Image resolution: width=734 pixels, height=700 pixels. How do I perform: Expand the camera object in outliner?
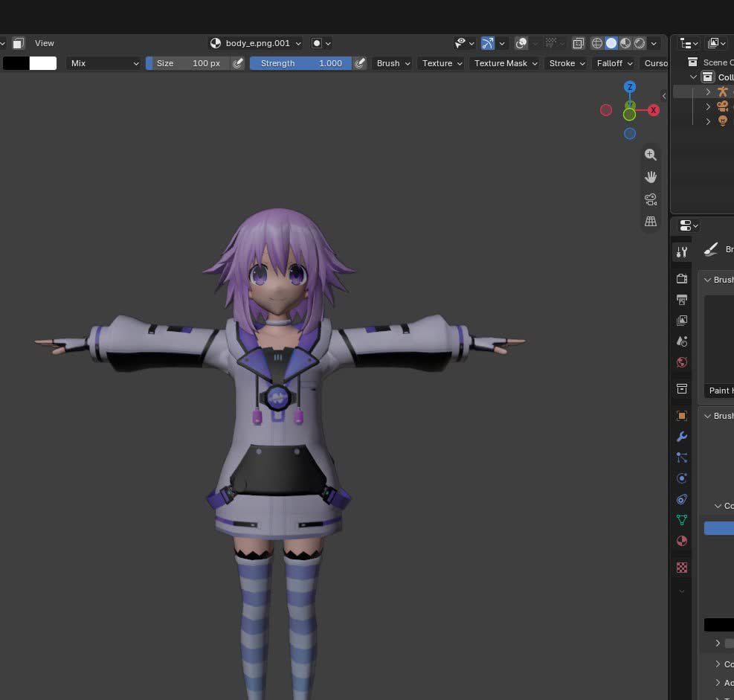click(708, 106)
